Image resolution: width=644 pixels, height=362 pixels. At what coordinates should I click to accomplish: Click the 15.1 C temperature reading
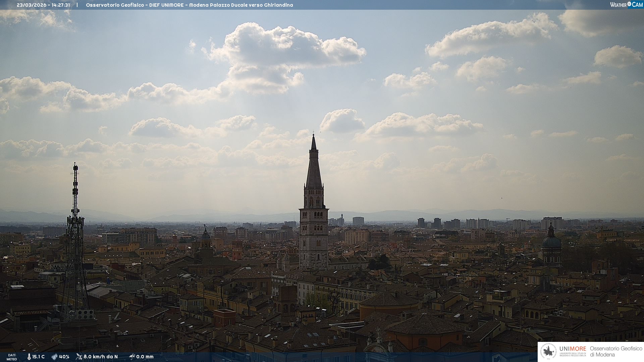(39, 357)
